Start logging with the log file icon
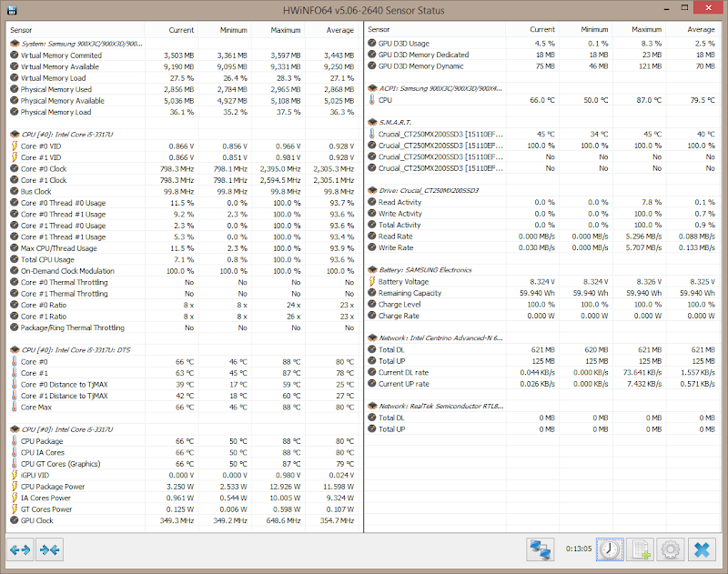 tap(641, 549)
